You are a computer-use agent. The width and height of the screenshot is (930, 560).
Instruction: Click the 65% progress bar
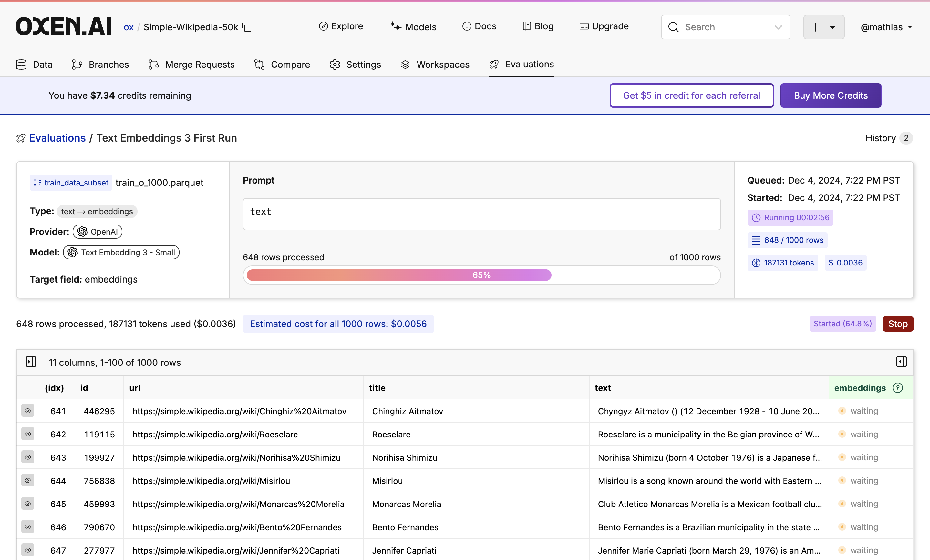click(x=481, y=275)
